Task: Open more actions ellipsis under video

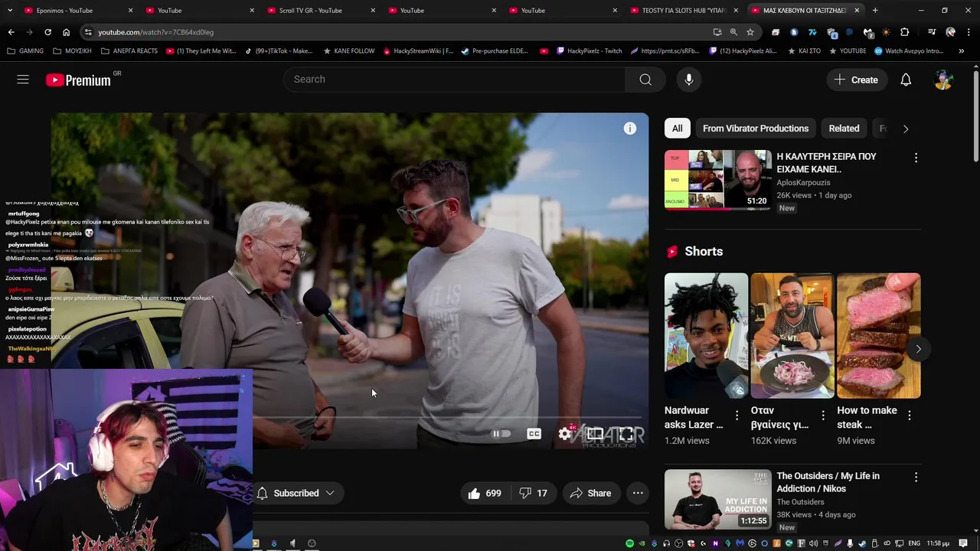Action: (x=638, y=494)
